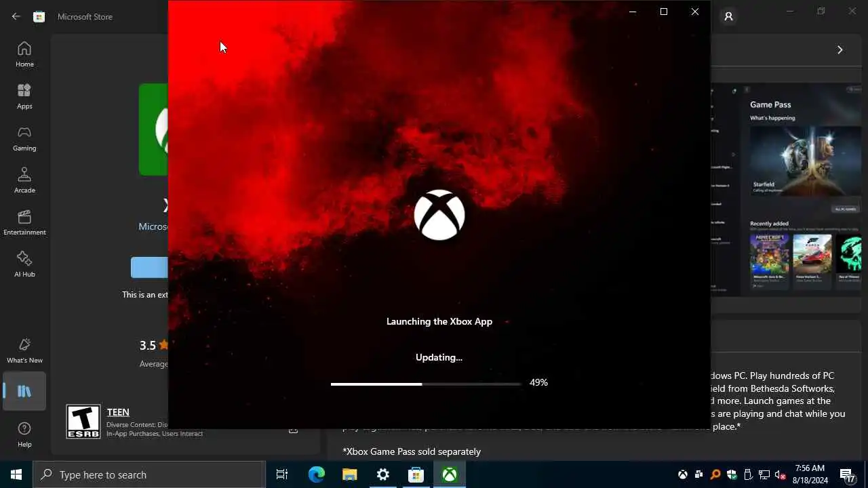This screenshot has width=868, height=488.
Task: Switch to Xbox app on the taskbar
Action: pyautogui.click(x=450, y=474)
